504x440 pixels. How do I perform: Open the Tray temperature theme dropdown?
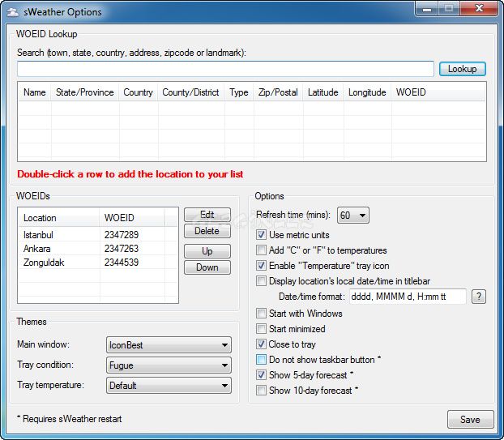pyautogui.click(x=169, y=386)
